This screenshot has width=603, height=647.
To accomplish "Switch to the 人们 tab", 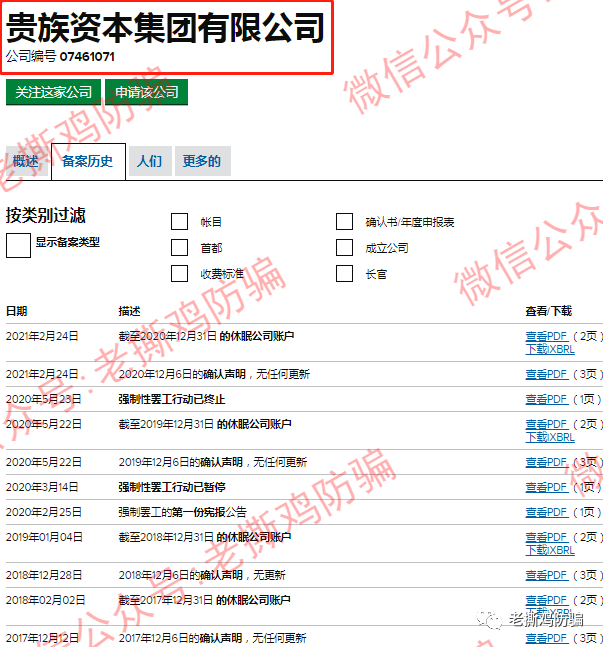I will click(150, 161).
